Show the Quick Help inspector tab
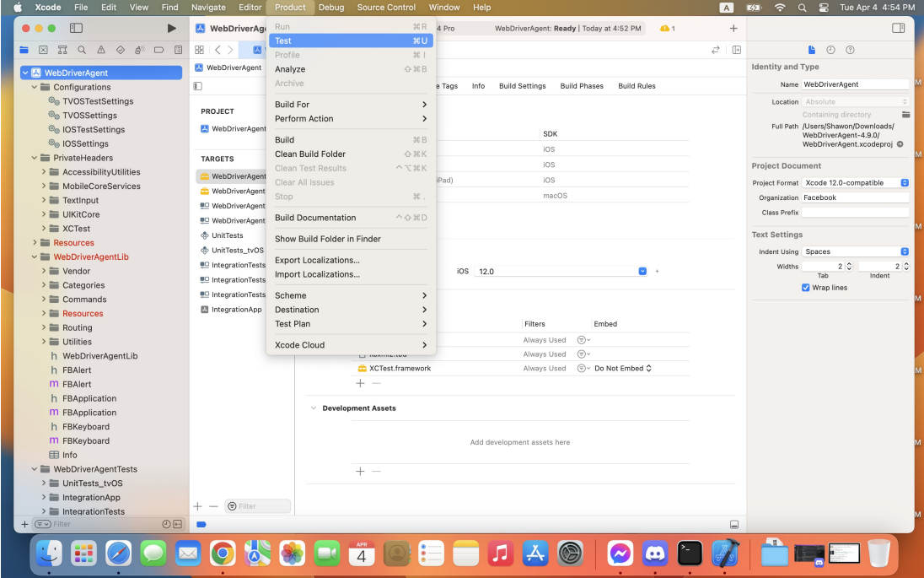This screenshot has height=578, width=924. pos(850,50)
